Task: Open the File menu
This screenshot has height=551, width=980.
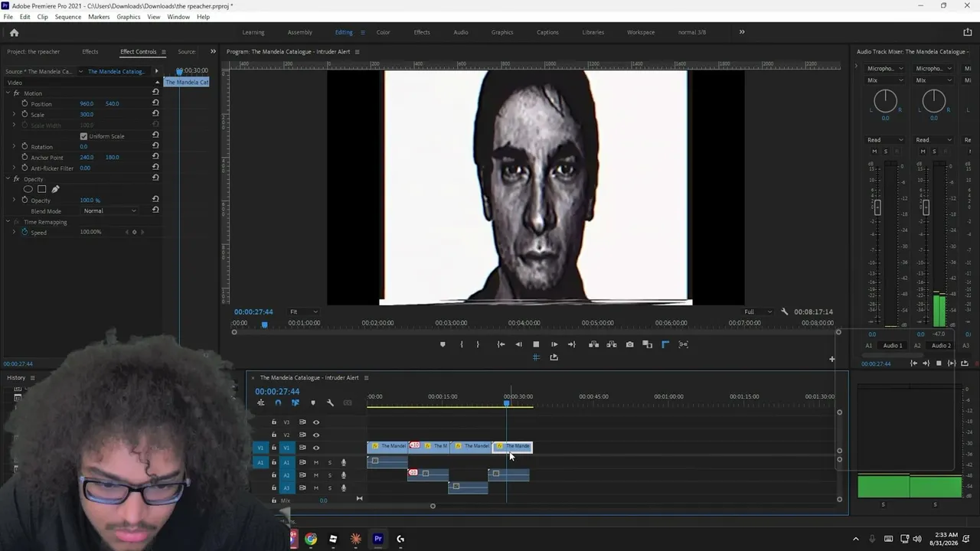Action: point(8,17)
